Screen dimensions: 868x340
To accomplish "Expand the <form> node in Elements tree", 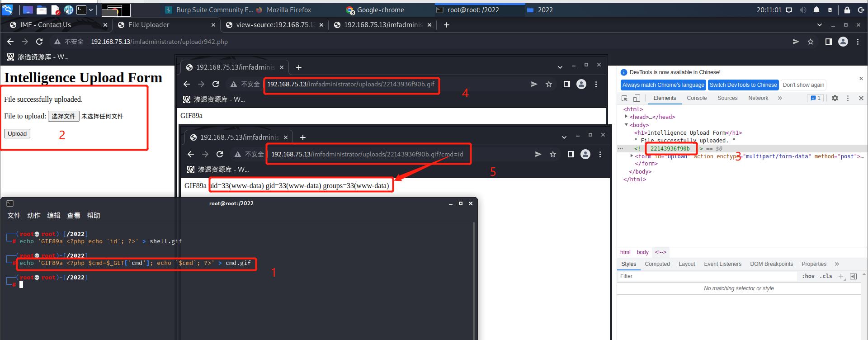I will pos(632,156).
